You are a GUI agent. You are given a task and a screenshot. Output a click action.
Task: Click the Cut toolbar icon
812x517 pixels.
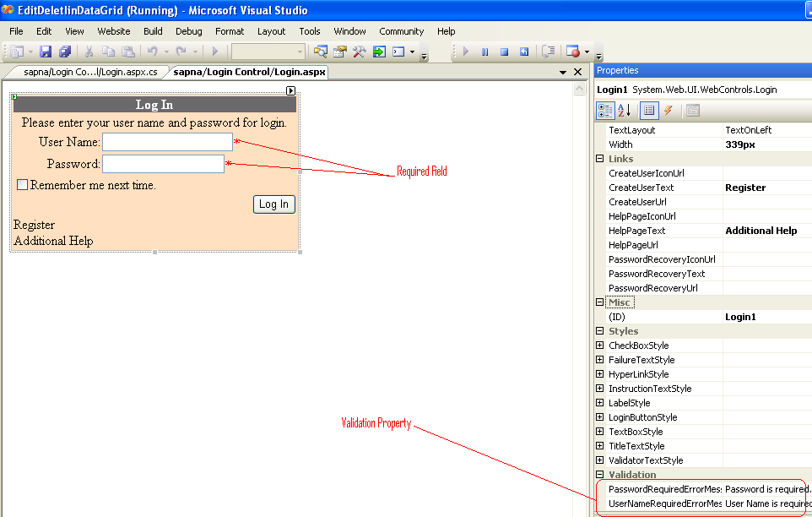[88, 51]
